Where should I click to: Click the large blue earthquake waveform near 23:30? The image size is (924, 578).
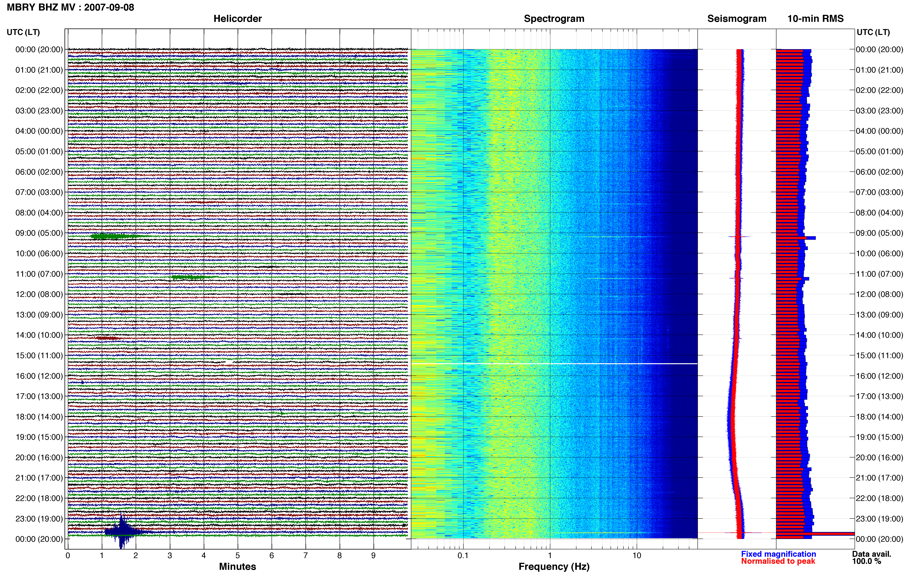point(122,531)
